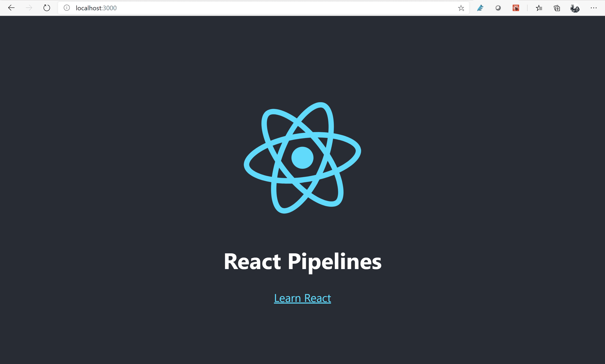View site information via the info icon
This screenshot has width=605, height=364.
67,8
